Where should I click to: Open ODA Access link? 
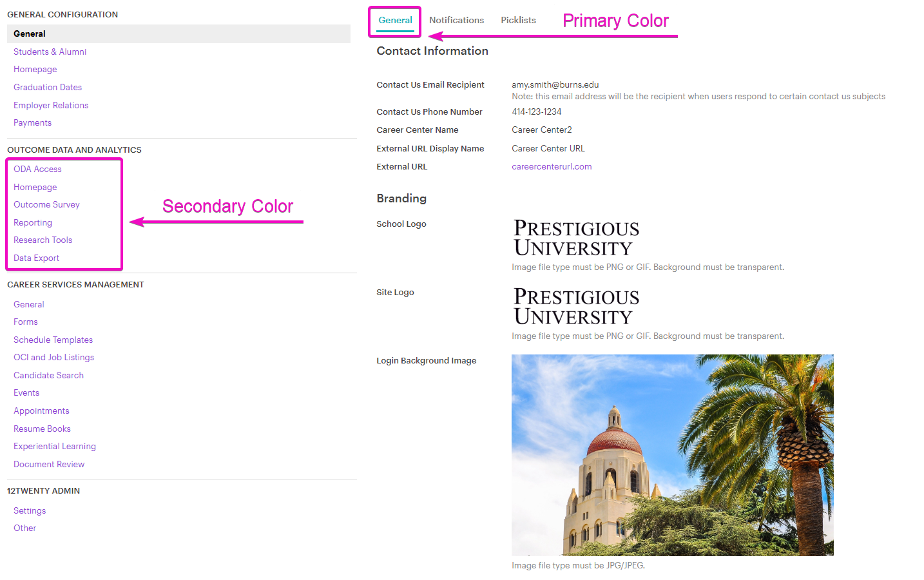(x=37, y=169)
